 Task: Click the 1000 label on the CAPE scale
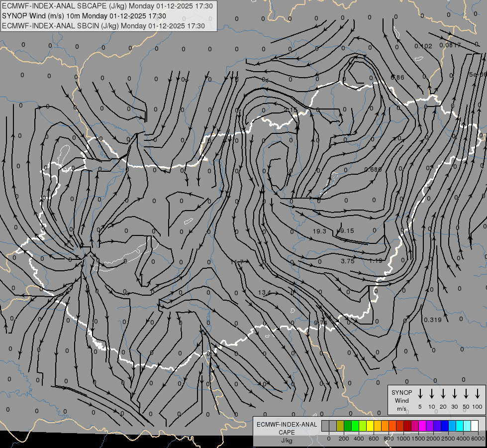(403, 439)
